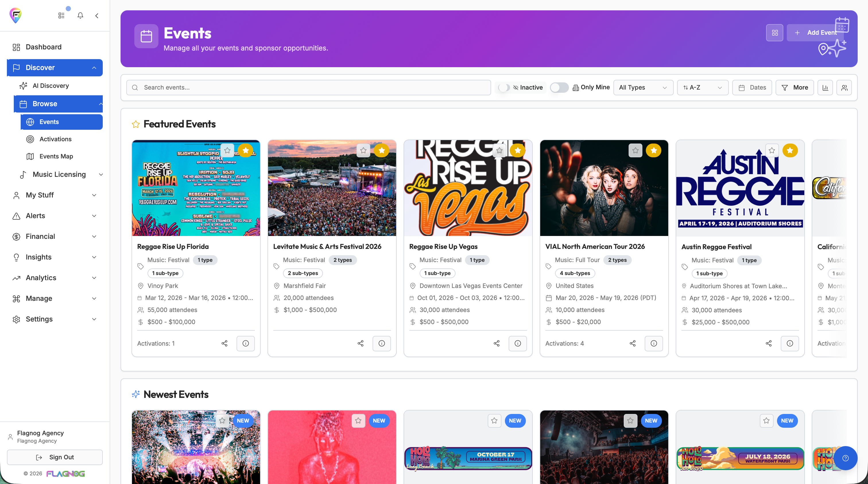Enable the Only Mine toggle
This screenshot has width=868, height=484.
click(559, 88)
